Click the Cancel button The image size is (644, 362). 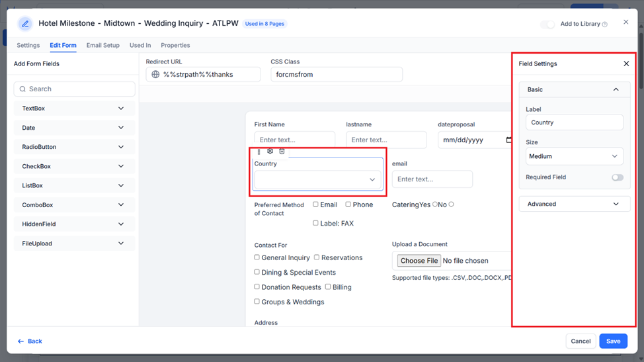click(x=581, y=341)
